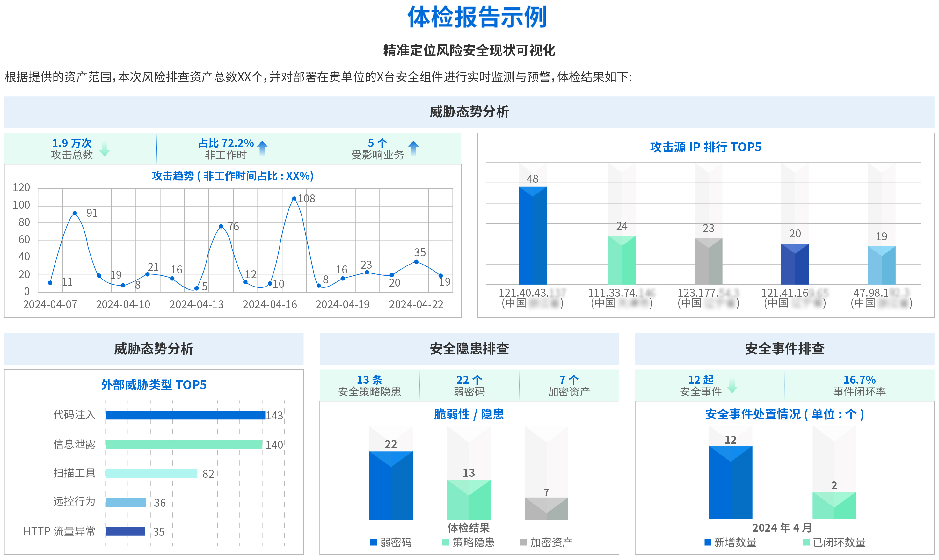The height and width of the screenshot is (560, 939).
Task: Click the gray encrypted asset bar labeled 7
Action: click(x=546, y=509)
